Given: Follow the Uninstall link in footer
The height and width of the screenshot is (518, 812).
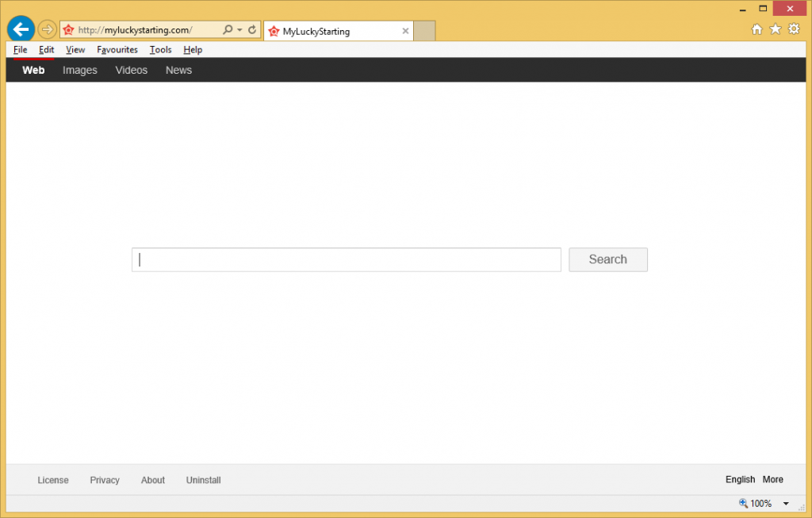Looking at the screenshot, I should (x=203, y=481).
